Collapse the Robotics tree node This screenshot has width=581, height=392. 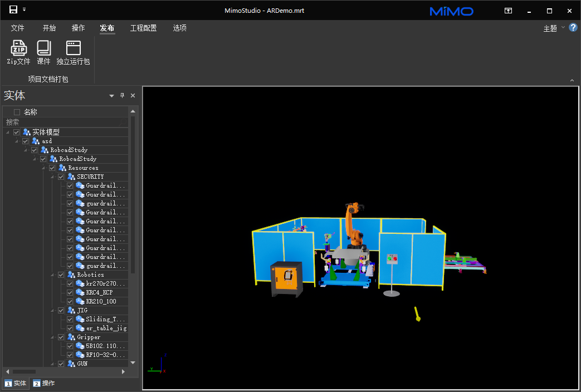52,275
